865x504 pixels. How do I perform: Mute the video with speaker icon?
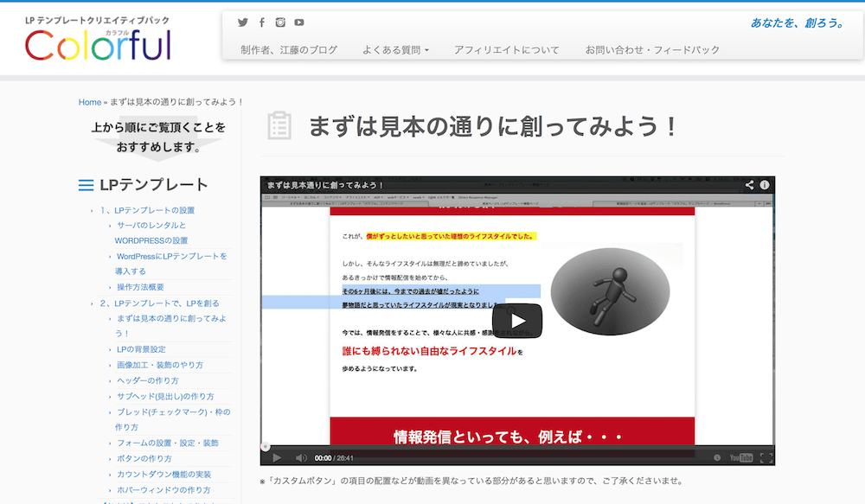pyautogui.click(x=300, y=457)
